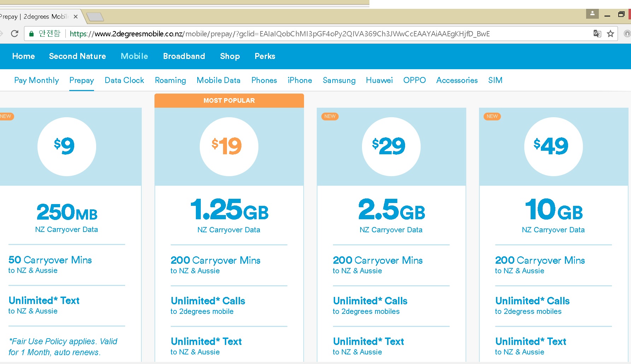Go to Second Nature in main navigation

click(77, 56)
